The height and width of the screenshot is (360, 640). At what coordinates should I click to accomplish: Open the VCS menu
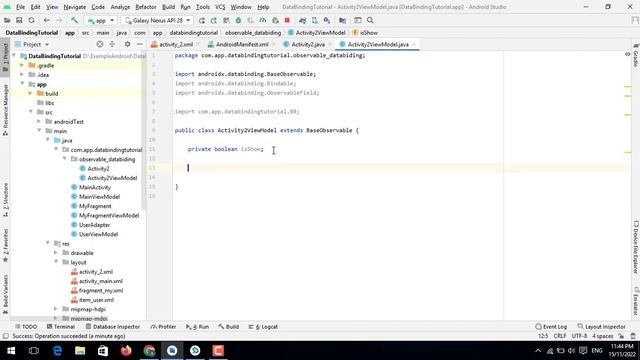(x=220, y=7)
